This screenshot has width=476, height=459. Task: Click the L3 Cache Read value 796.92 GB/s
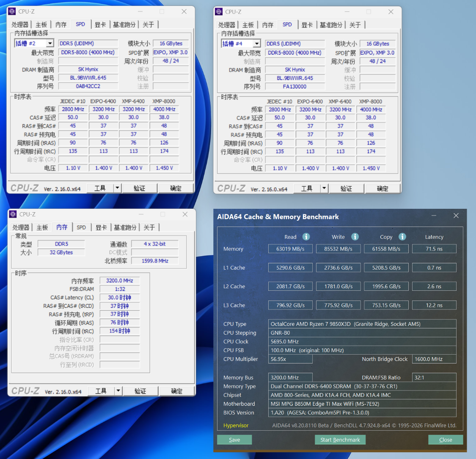click(290, 305)
